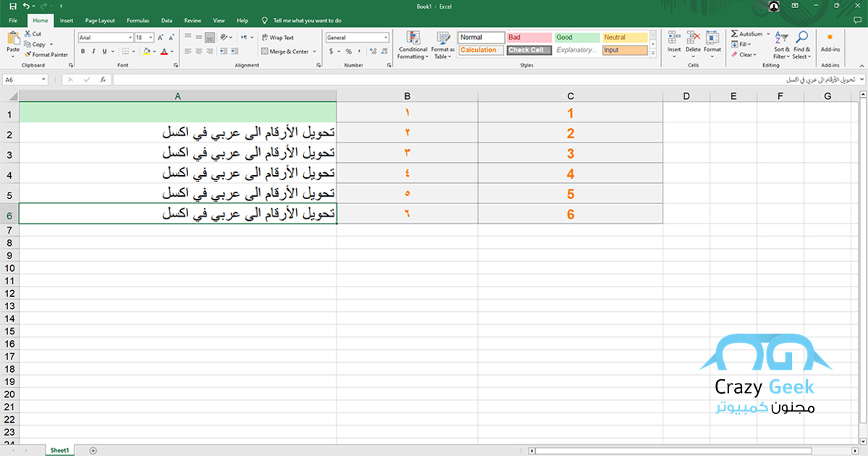The height and width of the screenshot is (456, 868).
Task: Expand the General number format dropdown
Action: click(x=386, y=38)
